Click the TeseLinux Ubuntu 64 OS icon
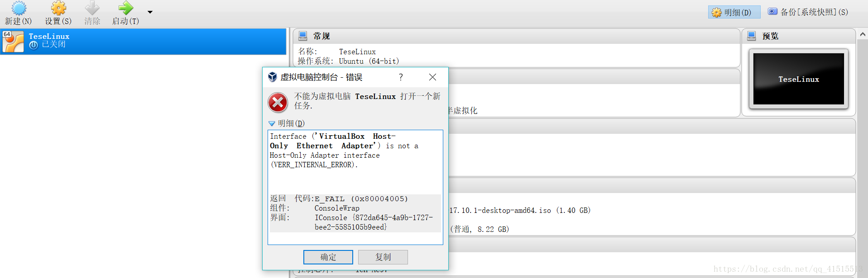 [x=13, y=42]
